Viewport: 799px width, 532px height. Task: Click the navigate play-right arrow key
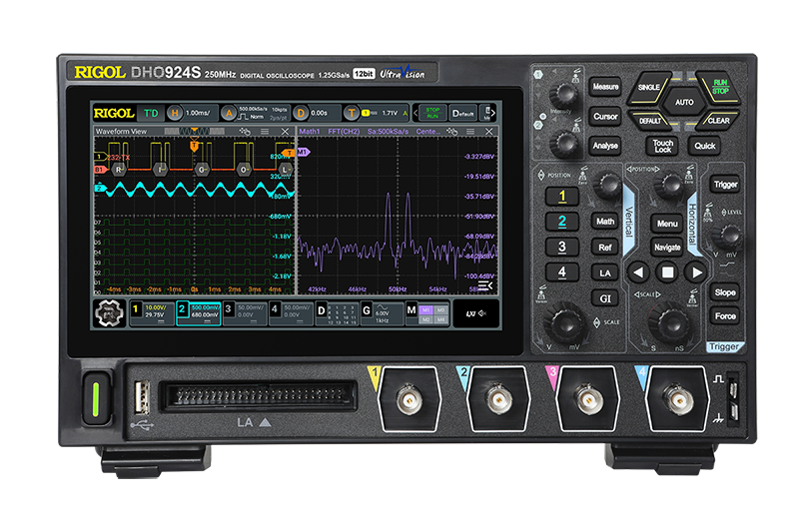(x=695, y=272)
